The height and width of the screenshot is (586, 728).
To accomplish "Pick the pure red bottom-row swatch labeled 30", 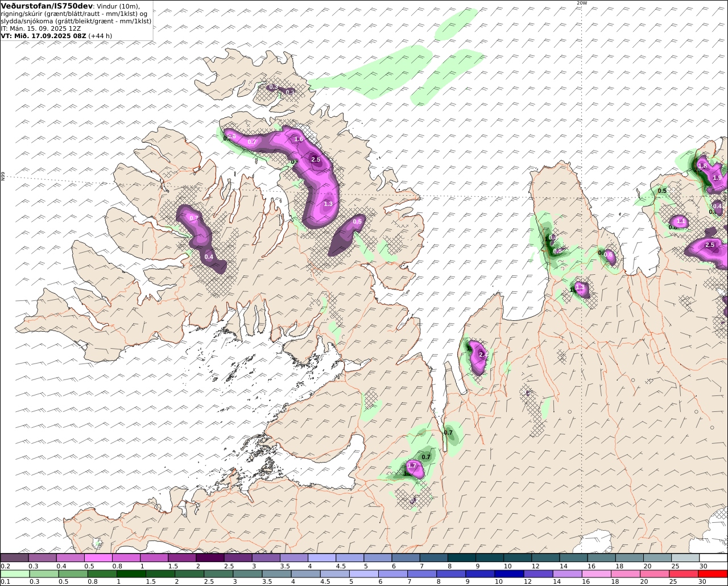I will click(x=713, y=574).
